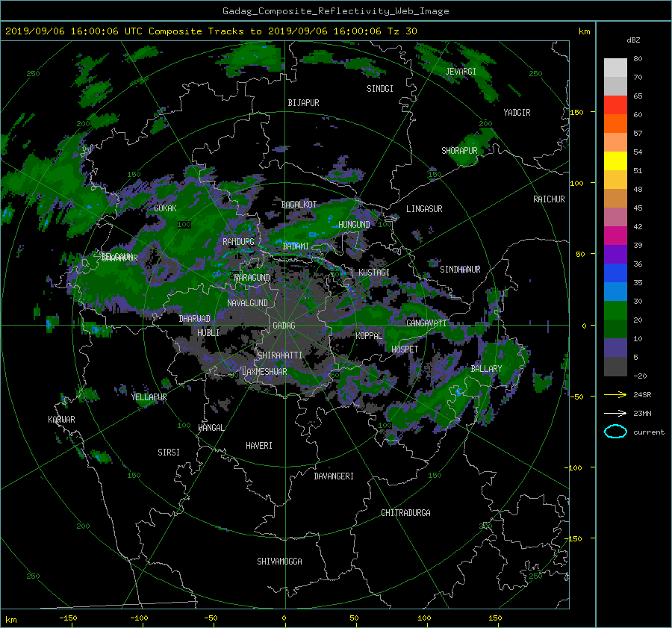
Task: Click the 150 right axis tick label
Action: pos(576,112)
